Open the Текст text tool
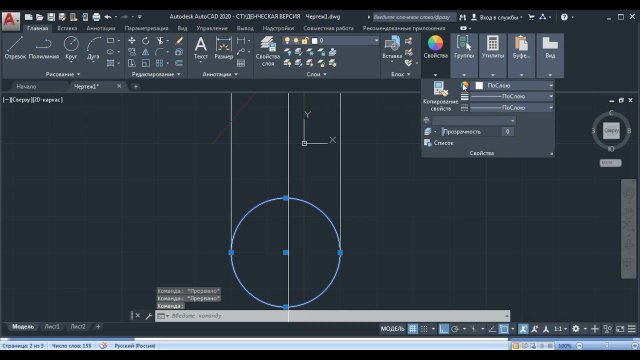The width and height of the screenshot is (640, 360). coord(200,48)
